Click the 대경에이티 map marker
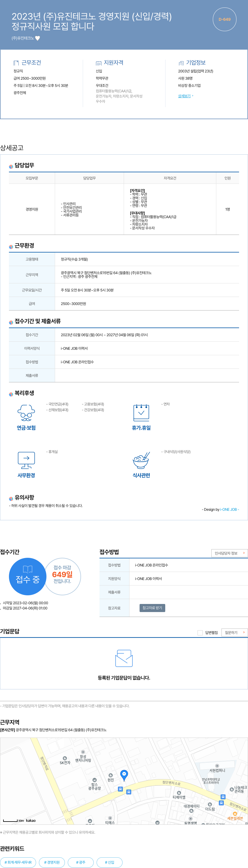The height and width of the screenshot is (868, 248). (191, 810)
